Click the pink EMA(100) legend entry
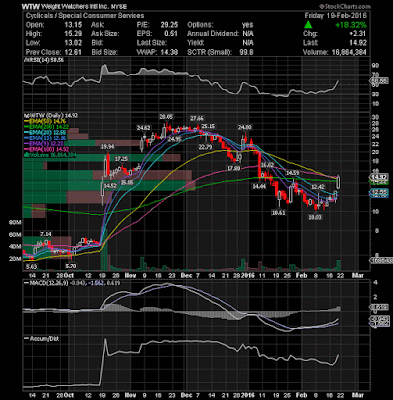The image size is (393, 400). point(45,149)
